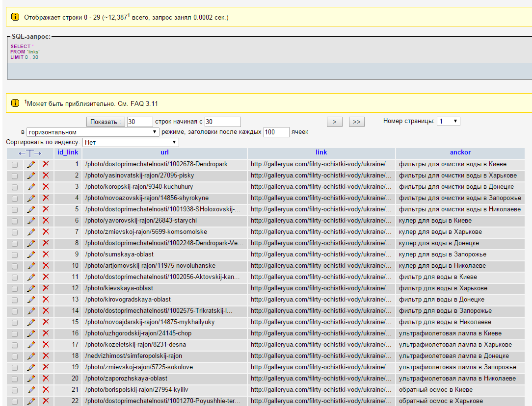532x406 pixels.
Task: Click the number of rows input field
Action: (140, 122)
